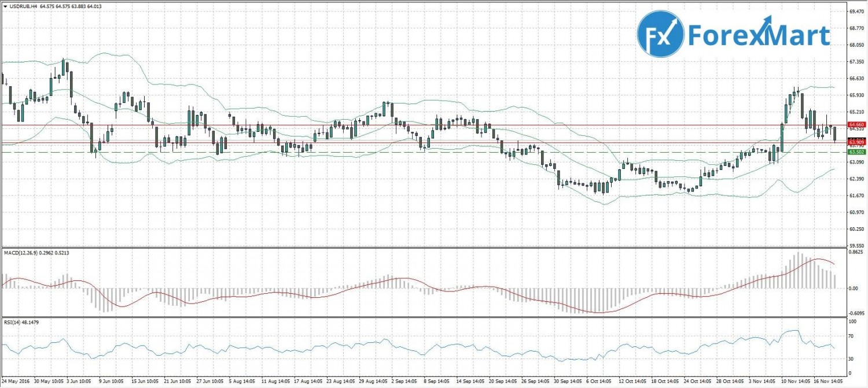Click the USDRUB,H4 chart title
Screen dimensions: 868x388
[24, 6]
